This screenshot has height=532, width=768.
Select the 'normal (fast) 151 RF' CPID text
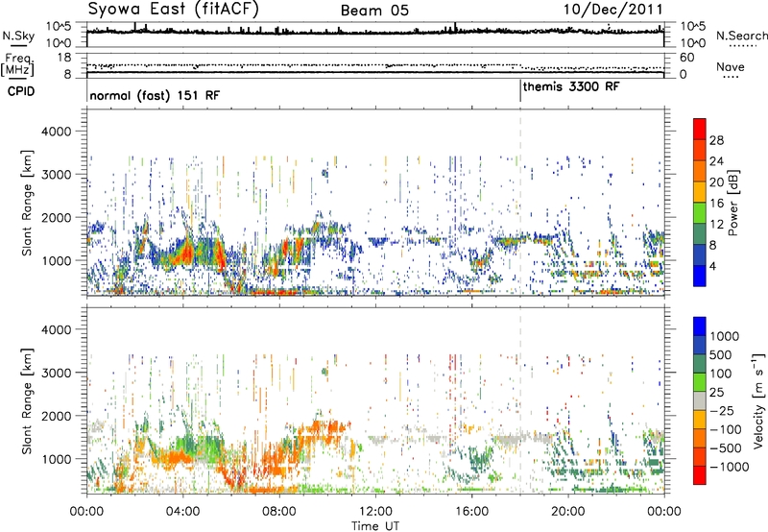coord(155,95)
